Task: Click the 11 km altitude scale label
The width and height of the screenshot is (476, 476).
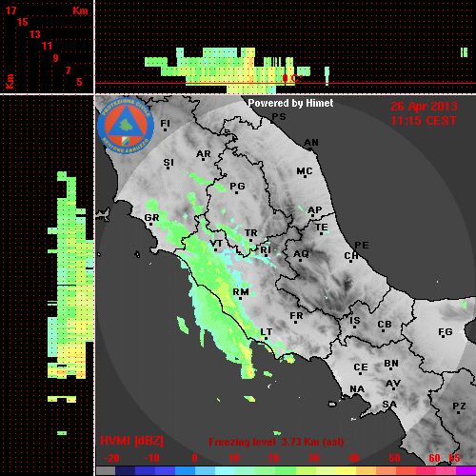Action: click(x=47, y=46)
